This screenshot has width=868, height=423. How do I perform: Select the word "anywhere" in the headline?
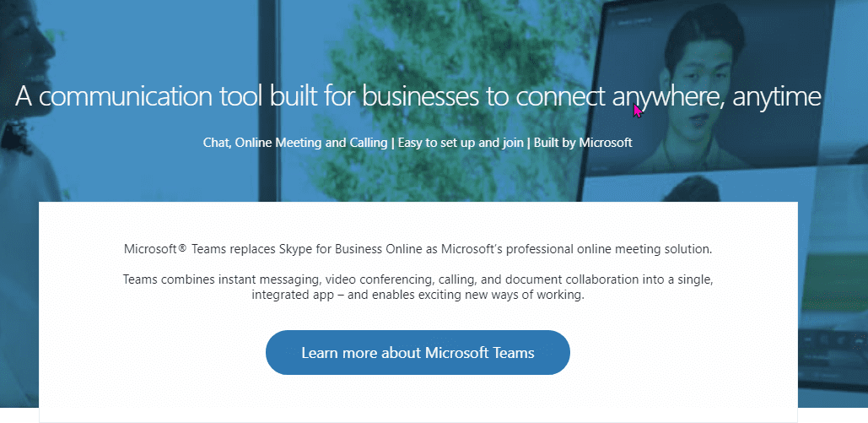click(x=666, y=96)
